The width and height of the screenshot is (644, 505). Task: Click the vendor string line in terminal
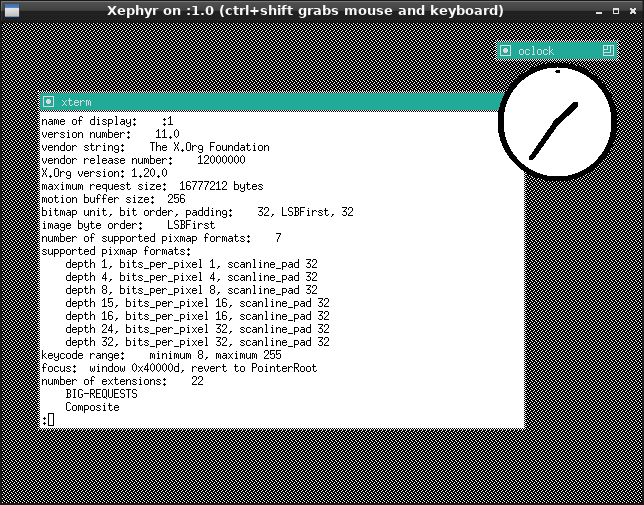(x=155, y=147)
